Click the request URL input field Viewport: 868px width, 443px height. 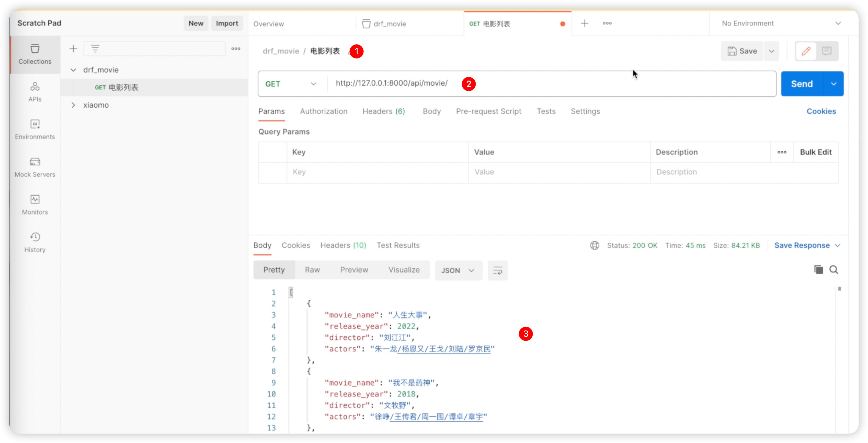tap(551, 84)
